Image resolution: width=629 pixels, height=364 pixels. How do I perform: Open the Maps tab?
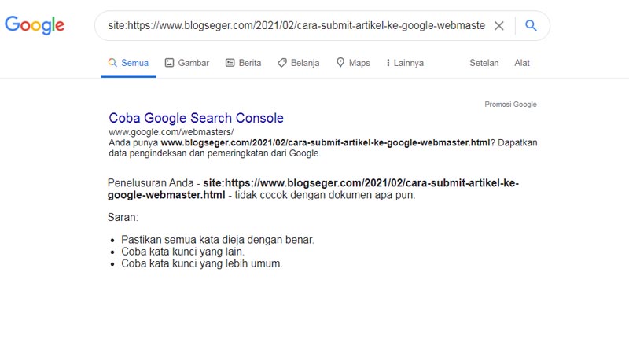(x=353, y=63)
